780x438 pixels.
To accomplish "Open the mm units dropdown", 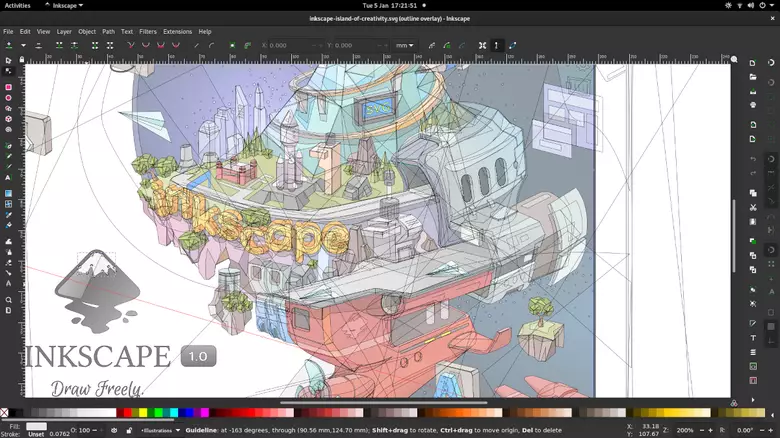I will click(406, 45).
